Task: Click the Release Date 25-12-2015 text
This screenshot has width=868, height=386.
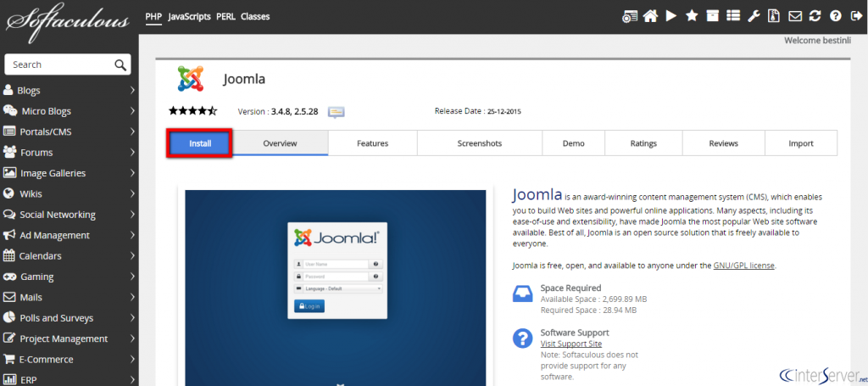Action: click(x=478, y=111)
